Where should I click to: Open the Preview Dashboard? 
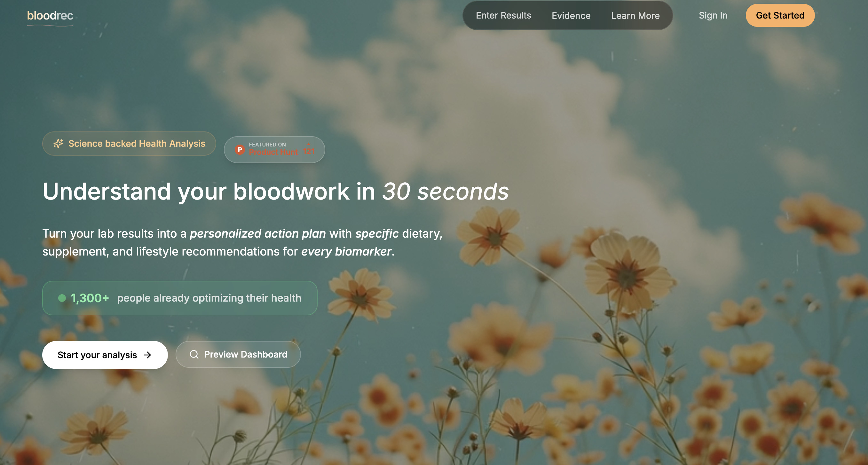(238, 354)
